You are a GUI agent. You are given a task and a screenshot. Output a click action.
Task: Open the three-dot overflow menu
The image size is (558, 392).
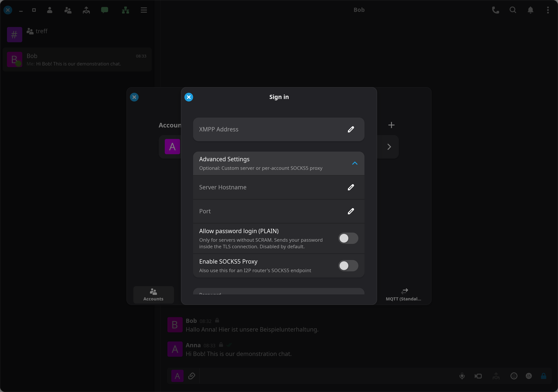click(x=548, y=10)
